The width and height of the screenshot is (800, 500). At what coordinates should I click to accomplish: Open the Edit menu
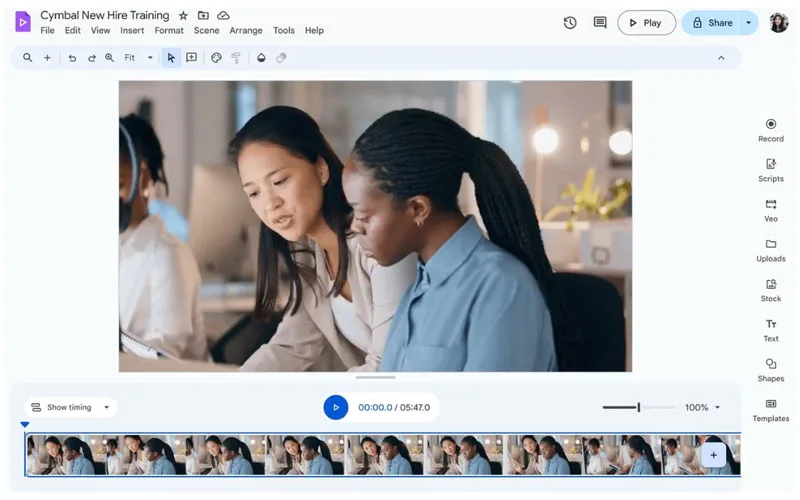(x=72, y=31)
